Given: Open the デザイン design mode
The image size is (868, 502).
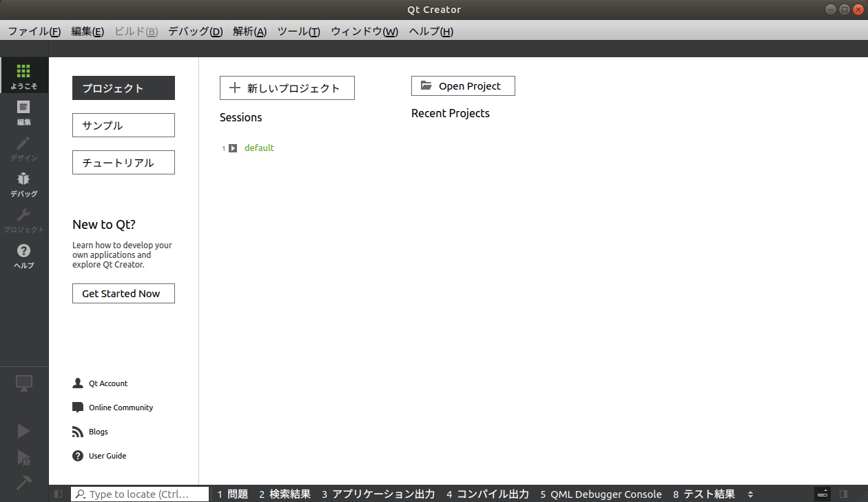Looking at the screenshot, I should pyautogui.click(x=24, y=148).
